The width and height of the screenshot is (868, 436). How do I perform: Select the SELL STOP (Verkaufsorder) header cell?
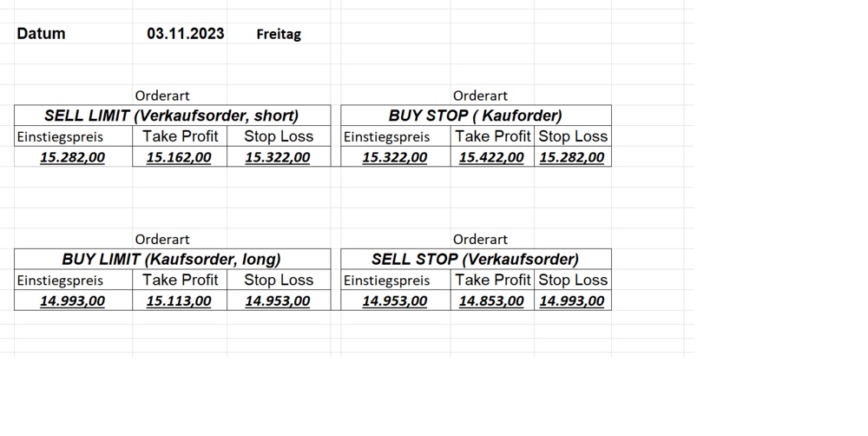pyautogui.click(x=476, y=259)
